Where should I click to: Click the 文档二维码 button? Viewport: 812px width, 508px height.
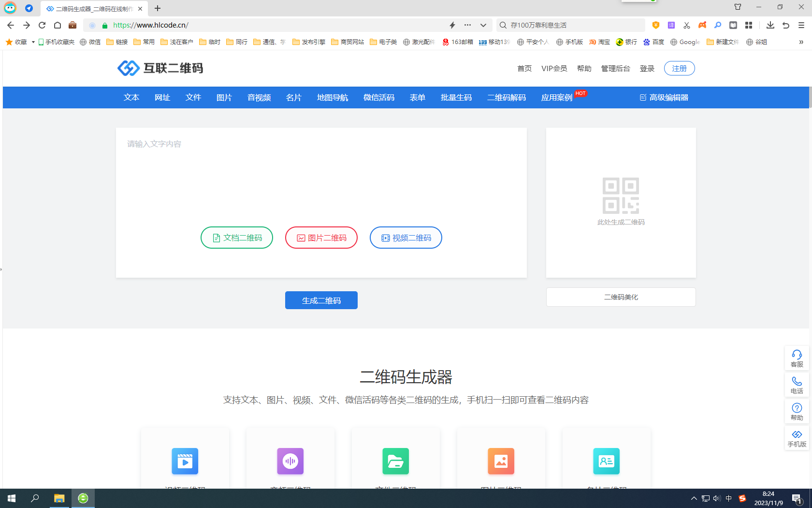[237, 238]
